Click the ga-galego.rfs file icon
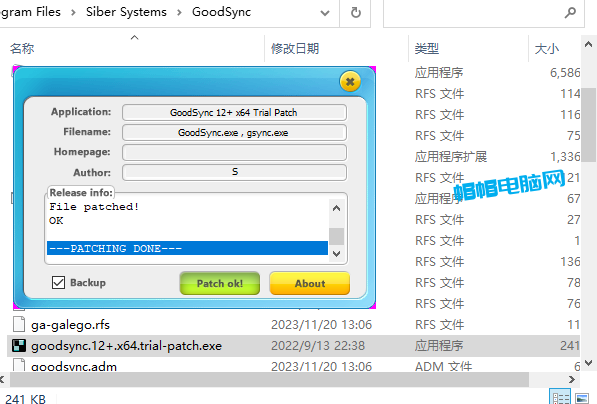 tap(19, 324)
